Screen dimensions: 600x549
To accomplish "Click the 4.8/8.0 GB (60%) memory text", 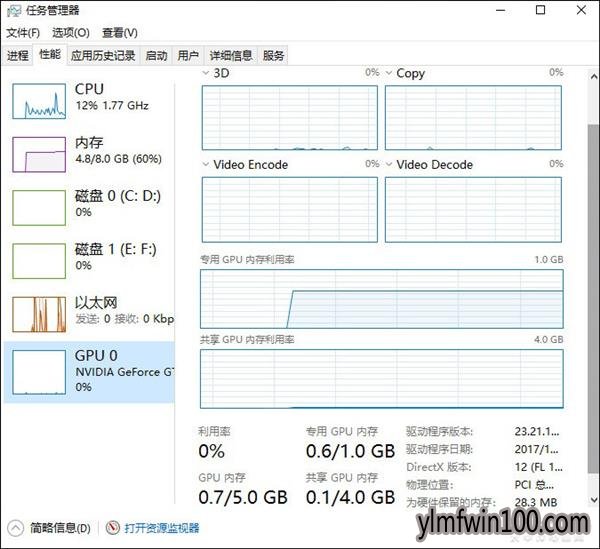I will click(x=119, y=159).
